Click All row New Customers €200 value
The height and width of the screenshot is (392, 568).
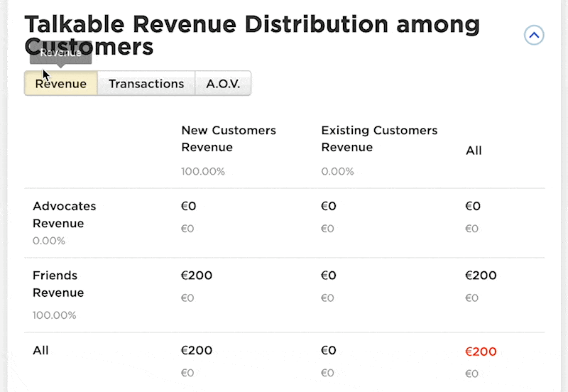point(197,350)
